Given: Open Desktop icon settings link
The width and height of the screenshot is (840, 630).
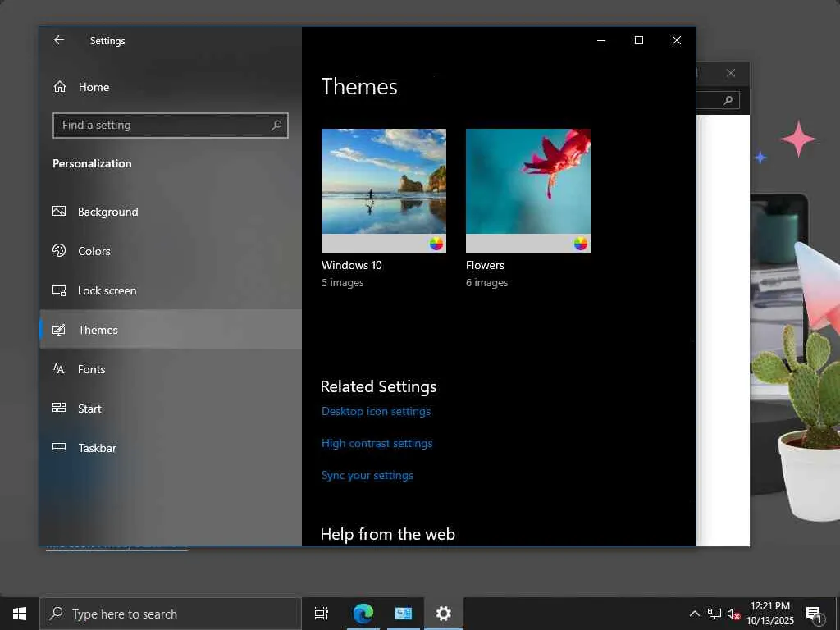Looking at the screenshot, I should click(x=376, y=412).
